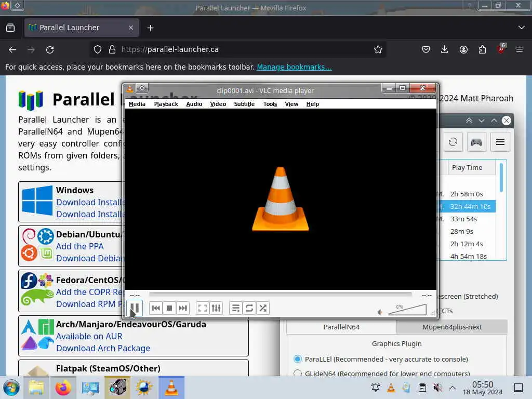Show site security padlock info
The width and height of the screenshot is (532, 399).
click(112, 49)
